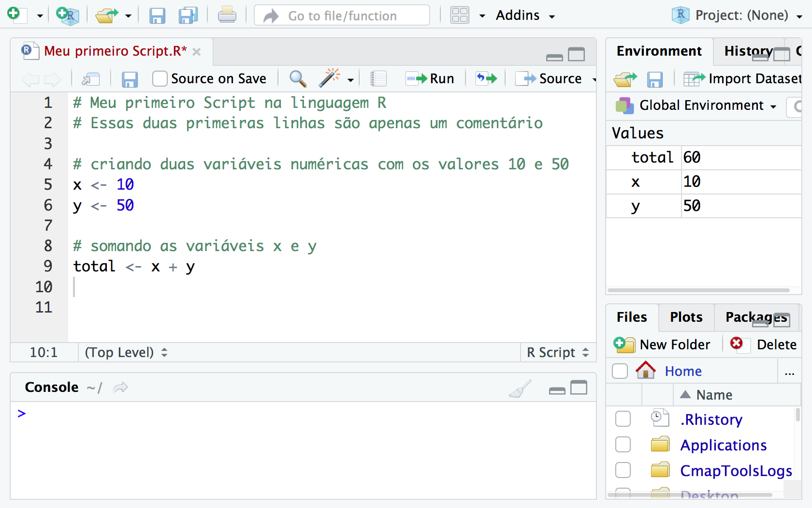Image resolution: width=812 pixels, height=508 pixels.
Task: Click Import Dataset
Action: pyautogui.click(x=742, y=78)
